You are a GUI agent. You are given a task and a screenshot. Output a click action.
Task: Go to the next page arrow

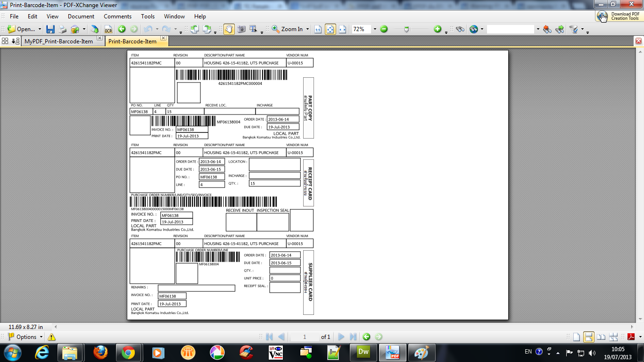(x=341, y=337)
